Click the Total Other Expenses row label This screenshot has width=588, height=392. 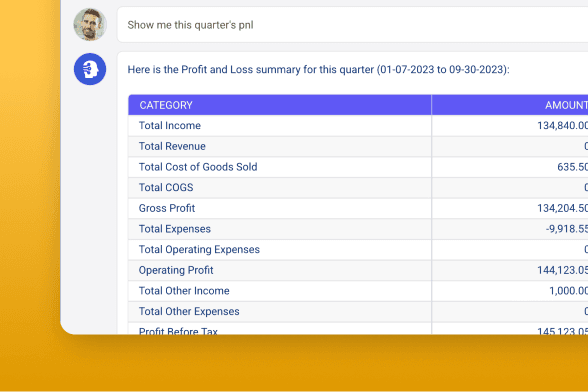pyautogui.click(x=189, y=311)
